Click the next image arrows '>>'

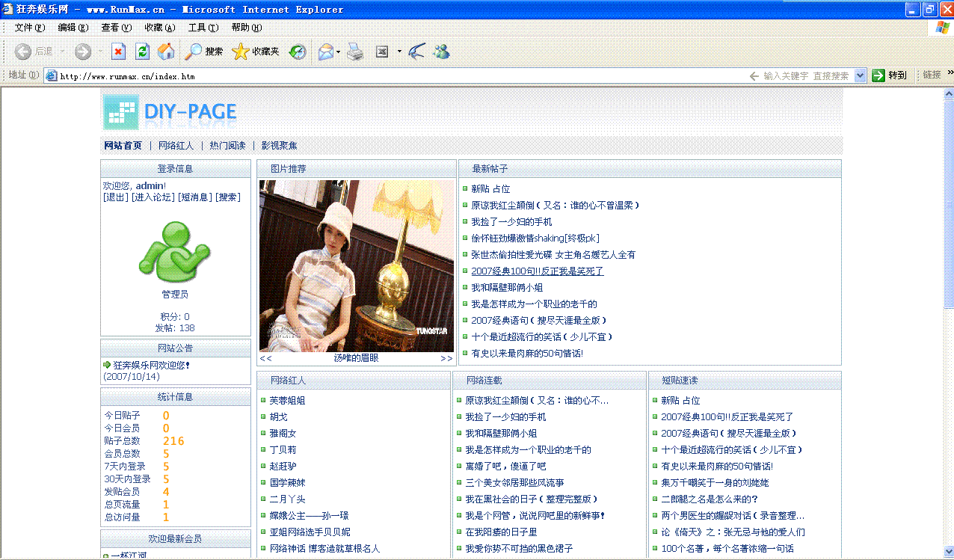[446, 359]
